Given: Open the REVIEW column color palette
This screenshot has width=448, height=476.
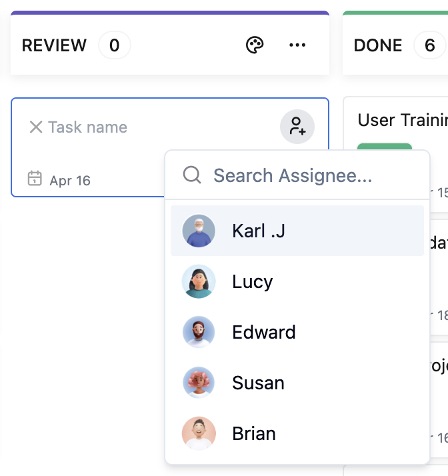Looking at the screenshot, I should click(255, 45).
